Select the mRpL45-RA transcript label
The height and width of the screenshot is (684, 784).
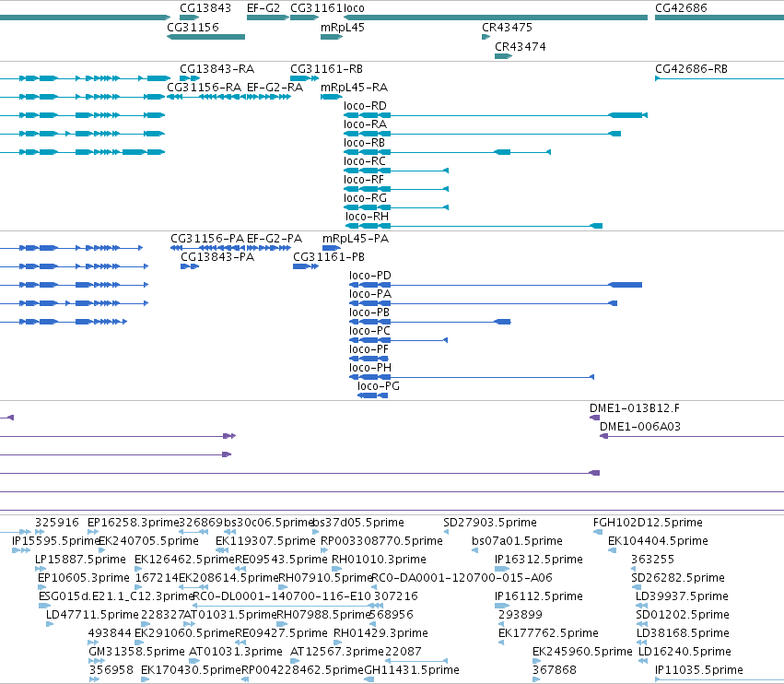click(354, 87)
